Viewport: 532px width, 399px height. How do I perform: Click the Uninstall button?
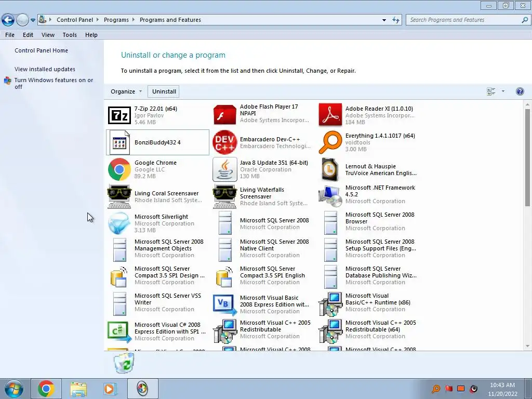164,91
